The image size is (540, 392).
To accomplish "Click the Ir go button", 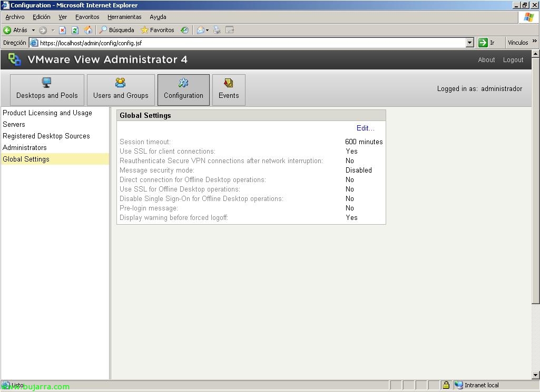I will (487, 43).
